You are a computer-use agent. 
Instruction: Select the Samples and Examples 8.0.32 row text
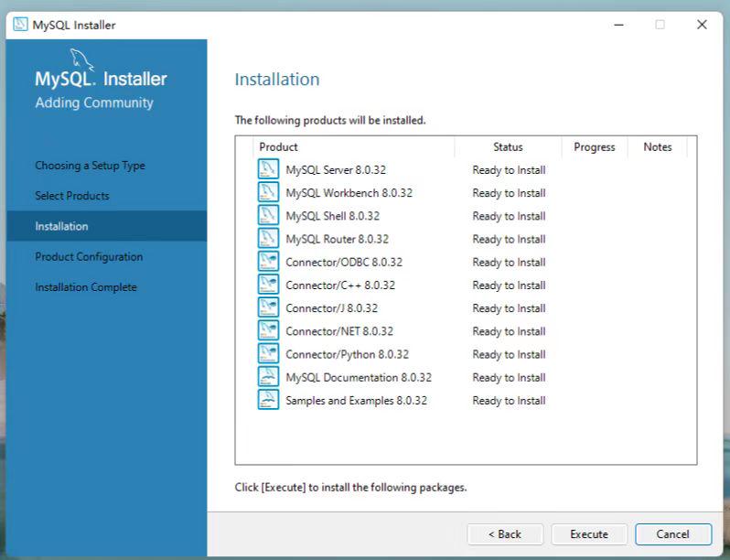pyautogui.click(x=356, y=401)
